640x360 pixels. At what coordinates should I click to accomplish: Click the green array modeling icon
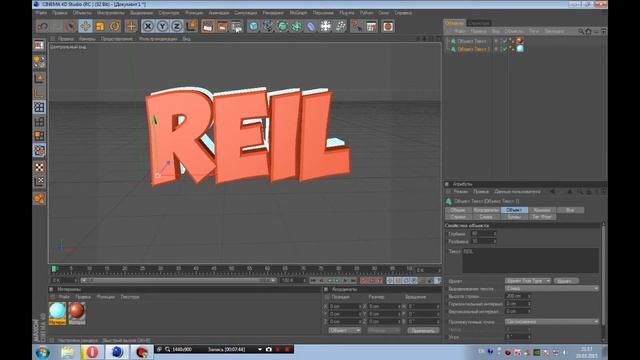[296, 27]
